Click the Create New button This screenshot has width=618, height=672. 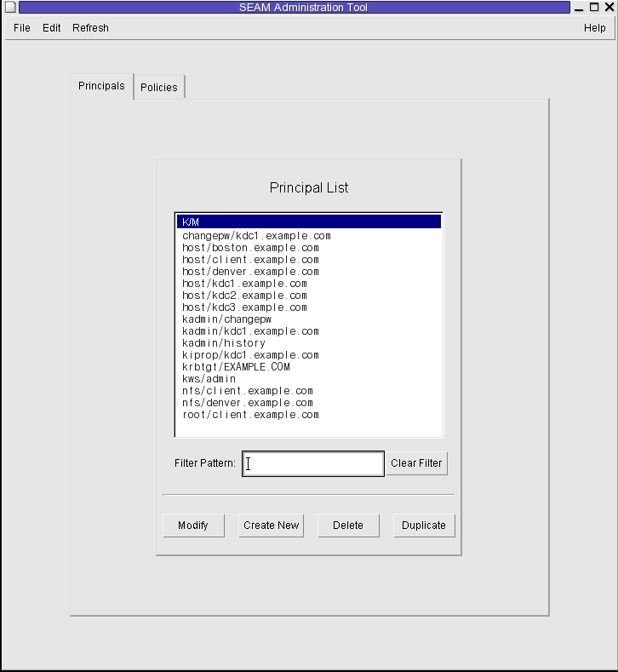pos(271,526)
